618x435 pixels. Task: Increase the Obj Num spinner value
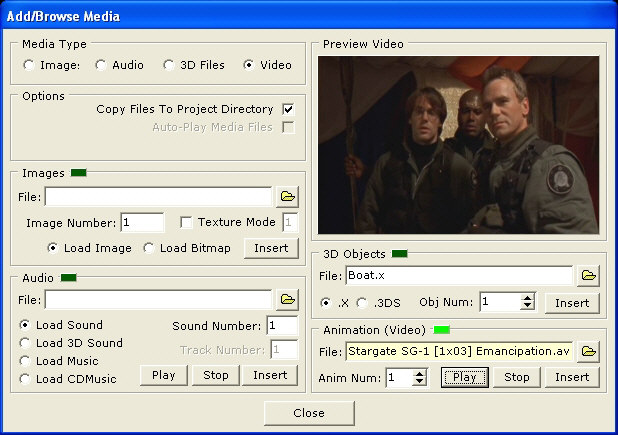(x=528, y=297)
